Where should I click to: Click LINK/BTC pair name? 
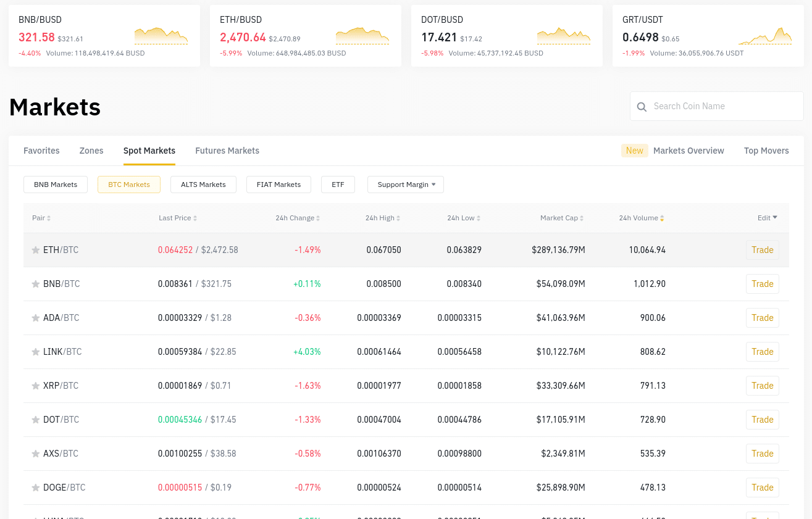tap(62, 352)
